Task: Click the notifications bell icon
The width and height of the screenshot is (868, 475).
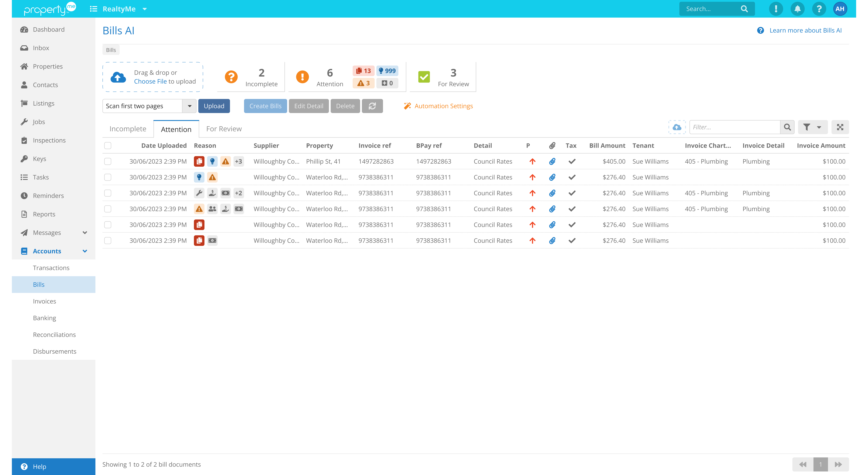Action: tap(797, 9)
